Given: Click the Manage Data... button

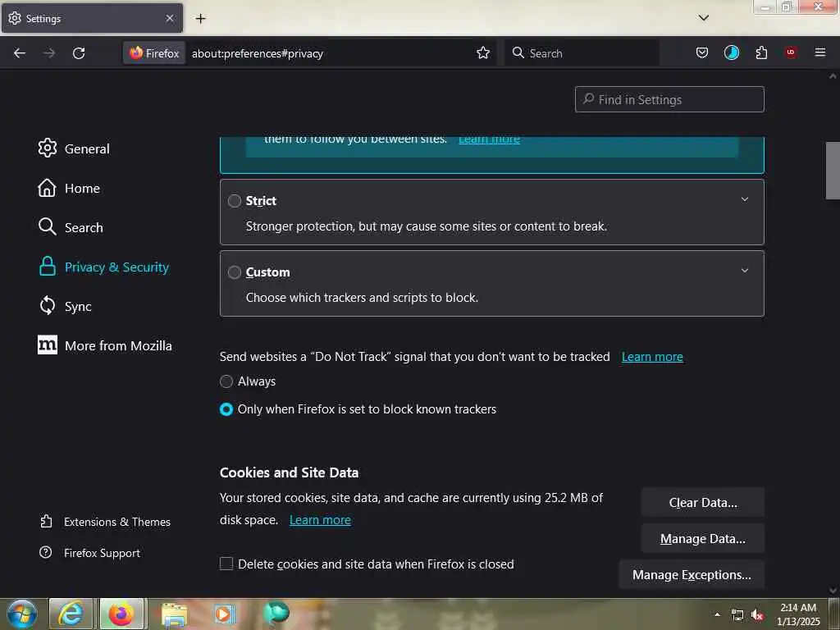Looking at the screenshot, I should [x=702, y=538].
